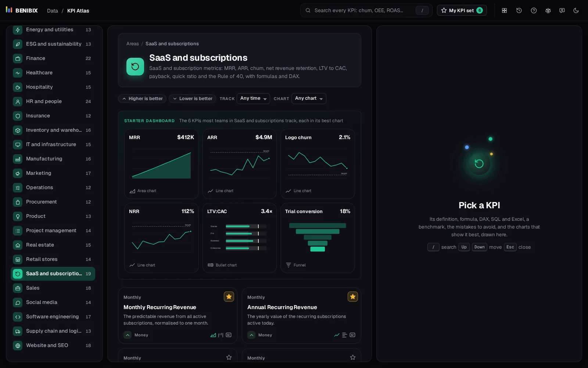Star the bottom-right partially visible Monthly card

click(353, 357)
